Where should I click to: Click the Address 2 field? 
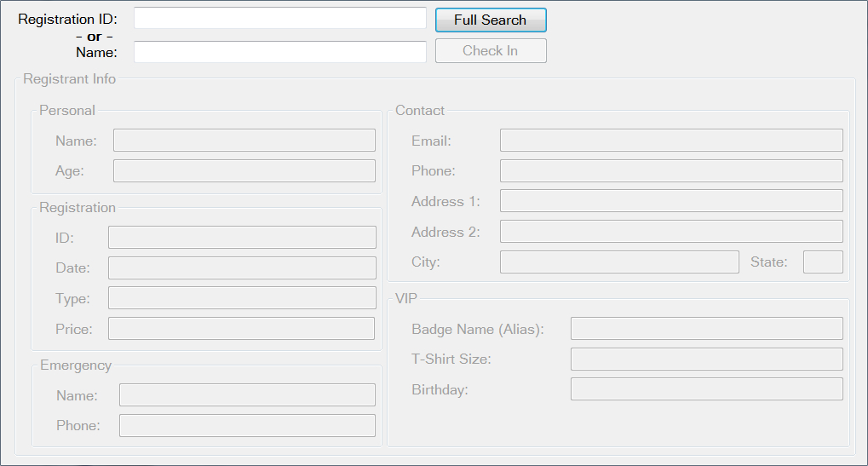pos(671,232)
